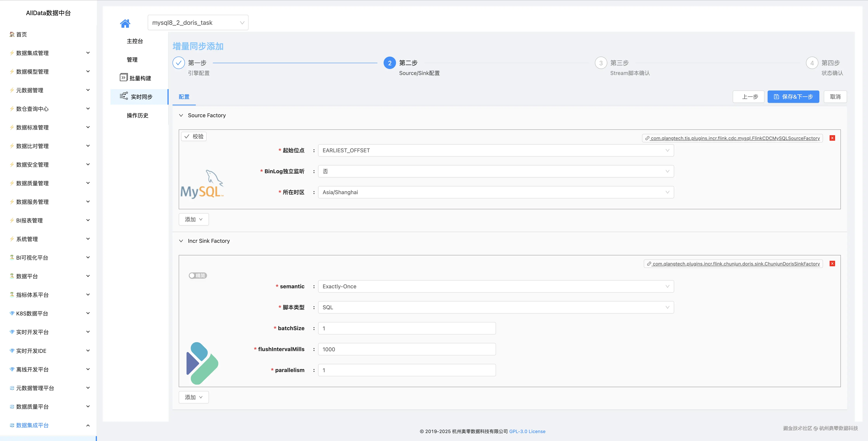Collapse the Source Factory section
Viewport: 868px width, 441px height.
[181, 115]
